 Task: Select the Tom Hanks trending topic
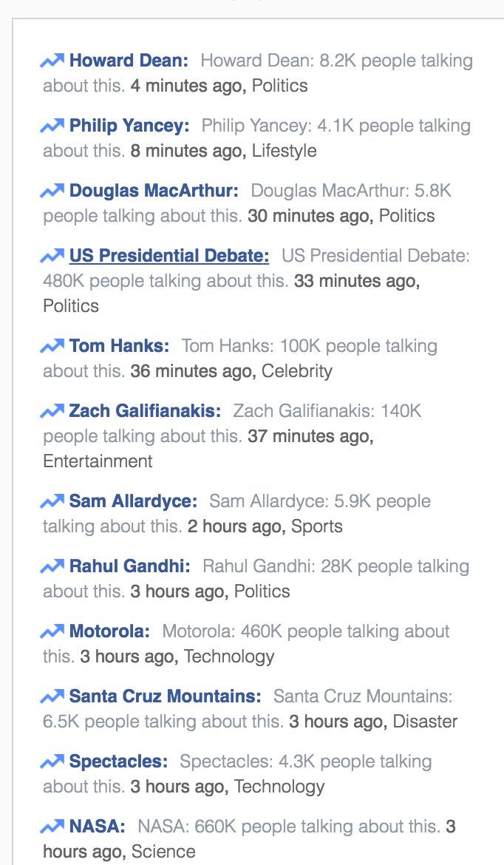coord(119,346)
